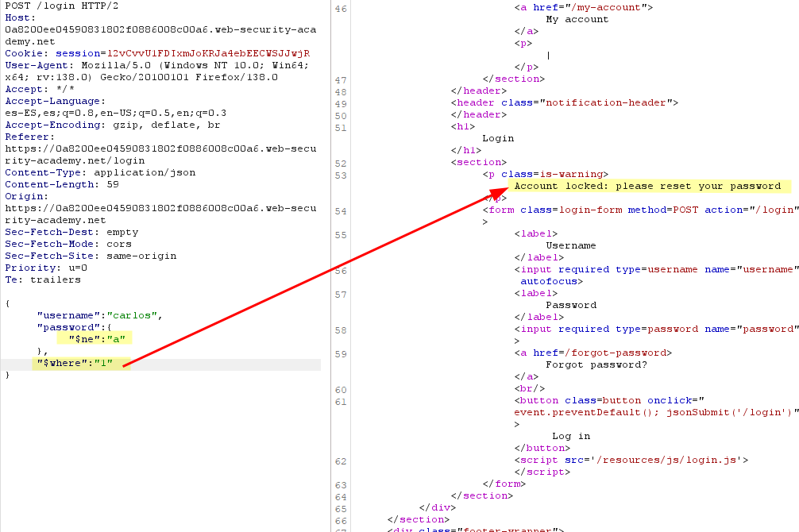Click the Priority: u=0 header
The image size is (799, 532).
46,268
